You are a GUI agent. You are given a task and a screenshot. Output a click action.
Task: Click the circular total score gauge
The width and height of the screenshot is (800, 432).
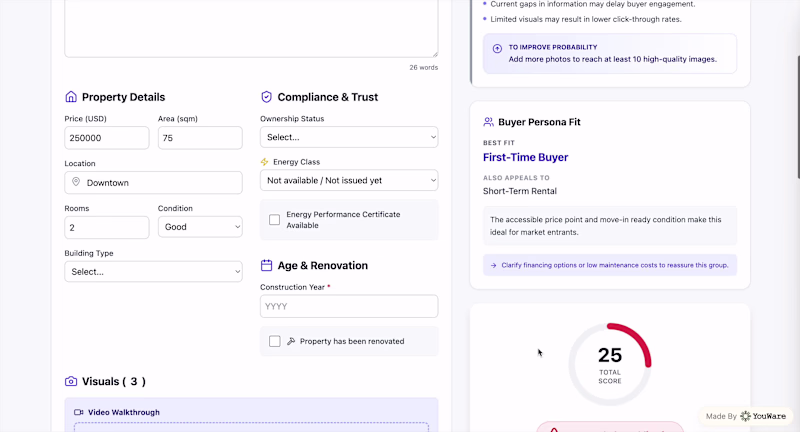[610, 364]
